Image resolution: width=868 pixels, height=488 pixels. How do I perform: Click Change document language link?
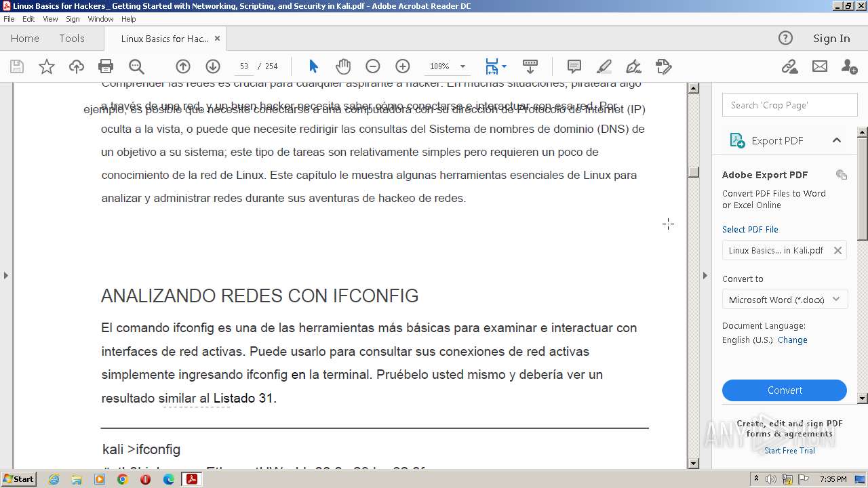(793, 340)
